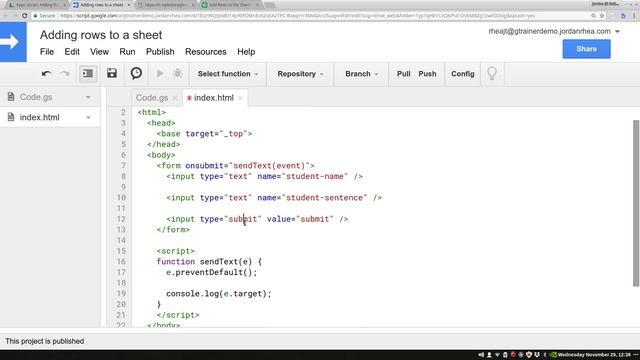Switch to the 'Adding rows to a sheet' browser tab
The image size is (640, 360).
point(101,5)
